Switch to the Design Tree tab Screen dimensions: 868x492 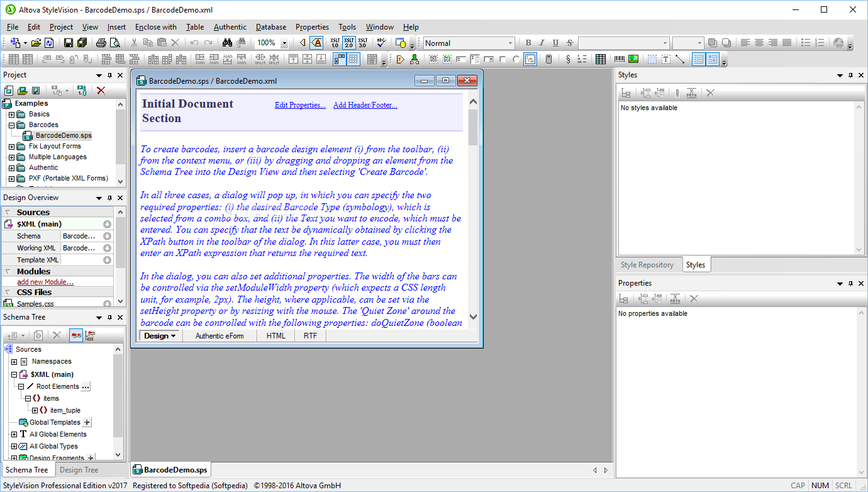(79, 470)
